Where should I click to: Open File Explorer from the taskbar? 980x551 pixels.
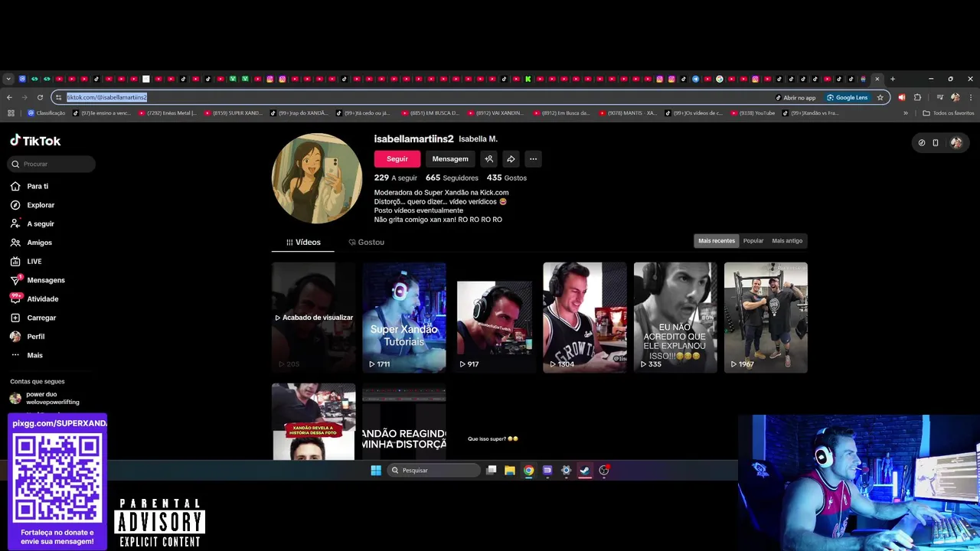pos(510,471)
